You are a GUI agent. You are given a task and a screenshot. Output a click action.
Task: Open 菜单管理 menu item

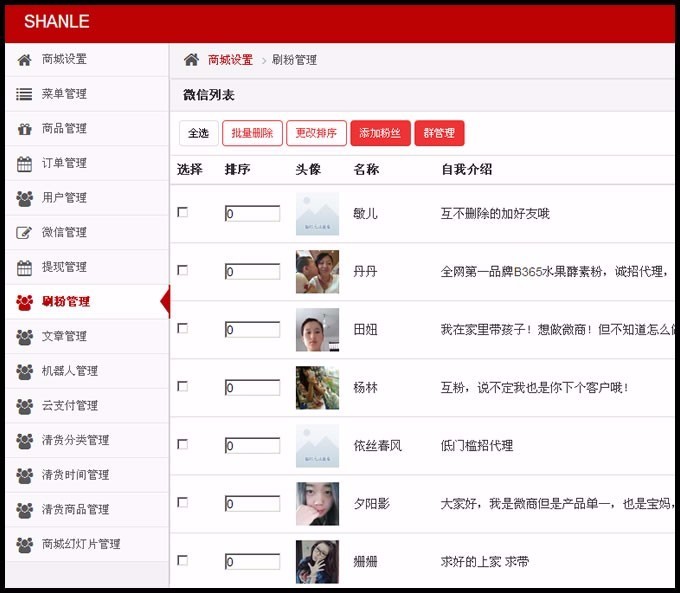[x=87, y=94]
